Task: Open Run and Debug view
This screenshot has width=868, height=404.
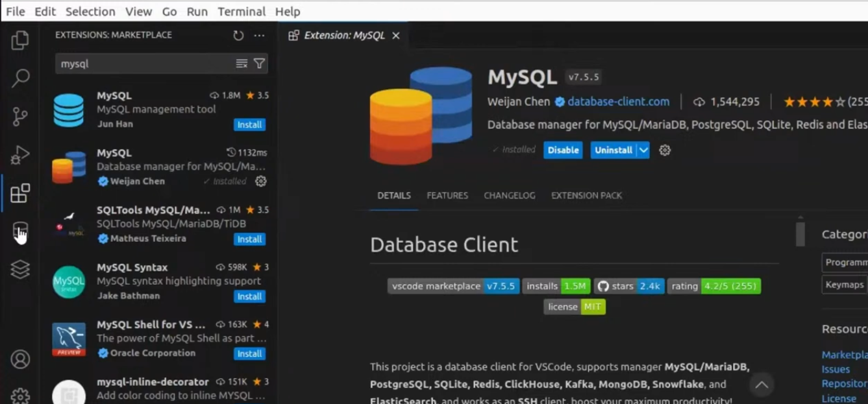Action: click(20, 155)
